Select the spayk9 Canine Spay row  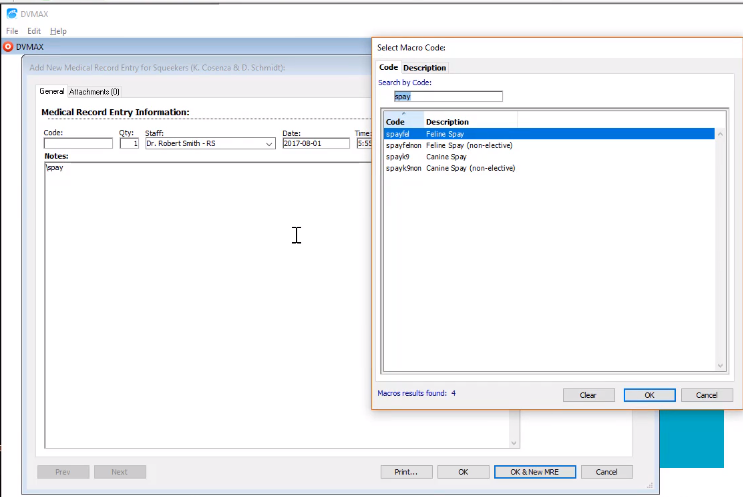coord(549,157)
